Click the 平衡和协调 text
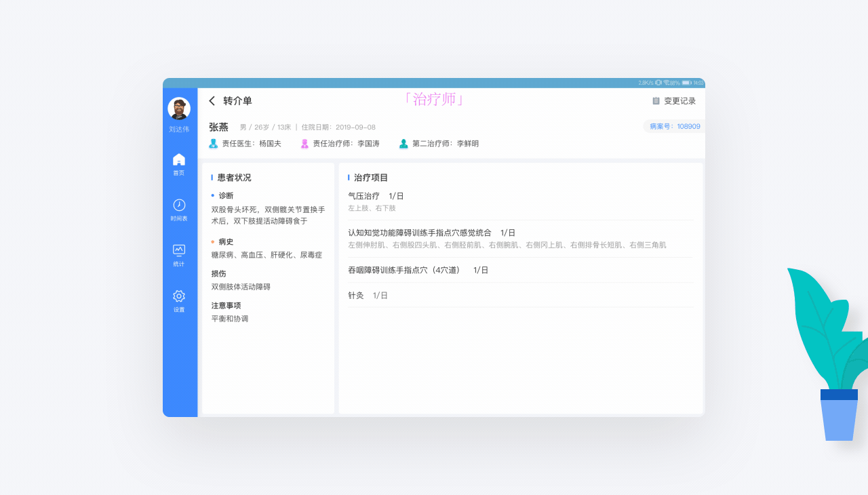 (x=230, y=319)
